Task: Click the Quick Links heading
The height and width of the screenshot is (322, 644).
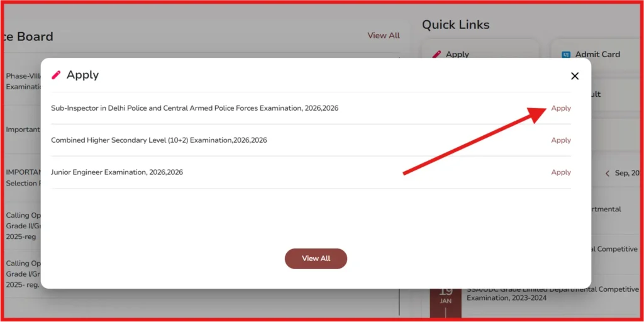Action: point(455,25)
